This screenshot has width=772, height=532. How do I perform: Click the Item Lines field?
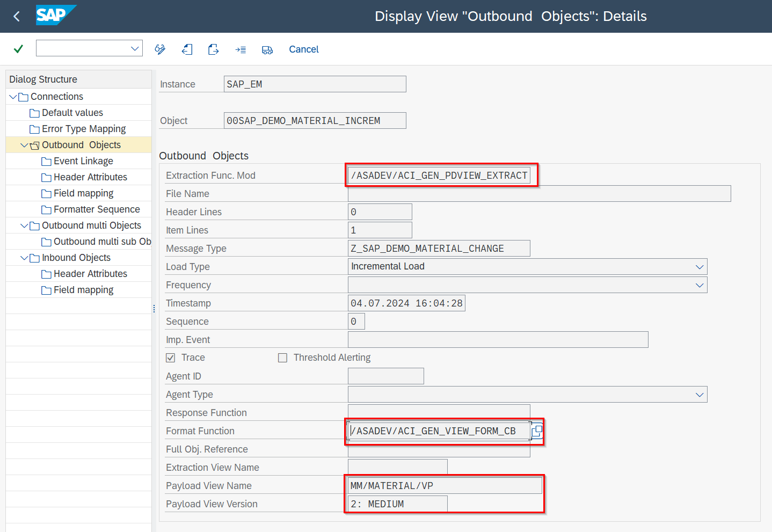(x=380, y=230)
